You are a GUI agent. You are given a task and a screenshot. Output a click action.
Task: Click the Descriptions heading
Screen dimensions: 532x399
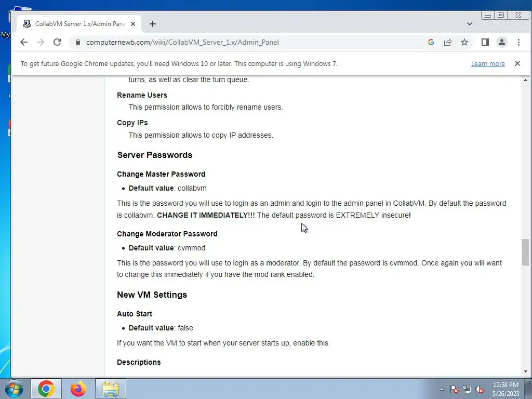click(x=139, y=362)
